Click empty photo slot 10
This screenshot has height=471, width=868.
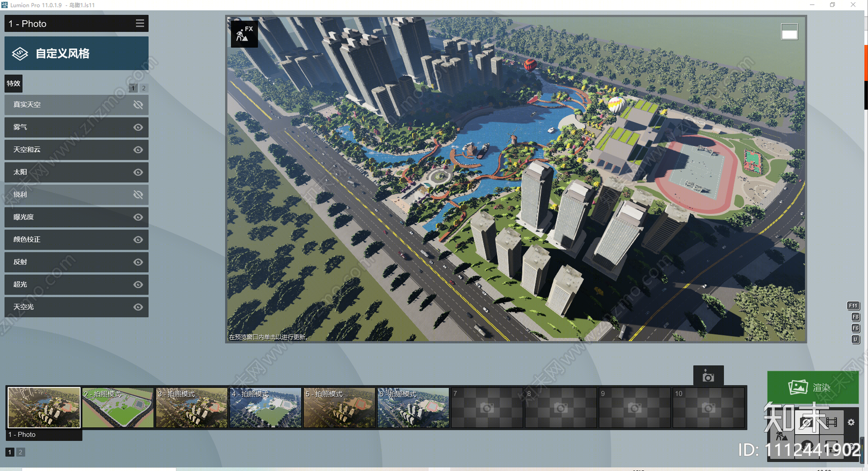[x=708, y=408]
